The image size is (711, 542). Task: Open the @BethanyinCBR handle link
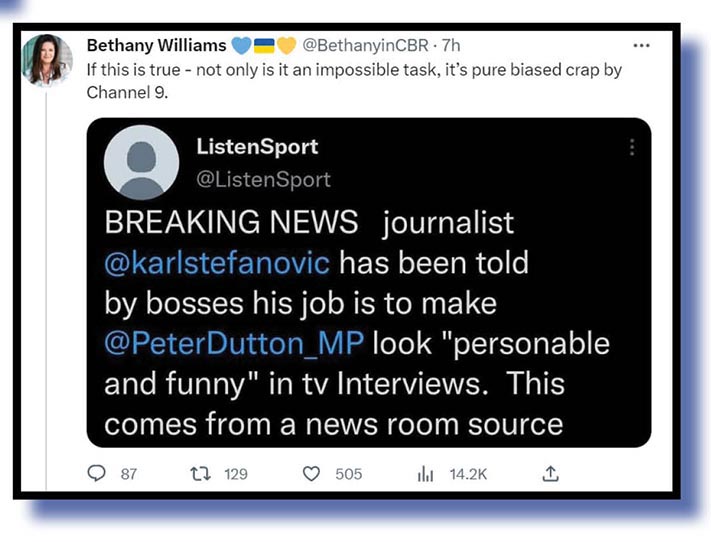(x=365, y=45)
